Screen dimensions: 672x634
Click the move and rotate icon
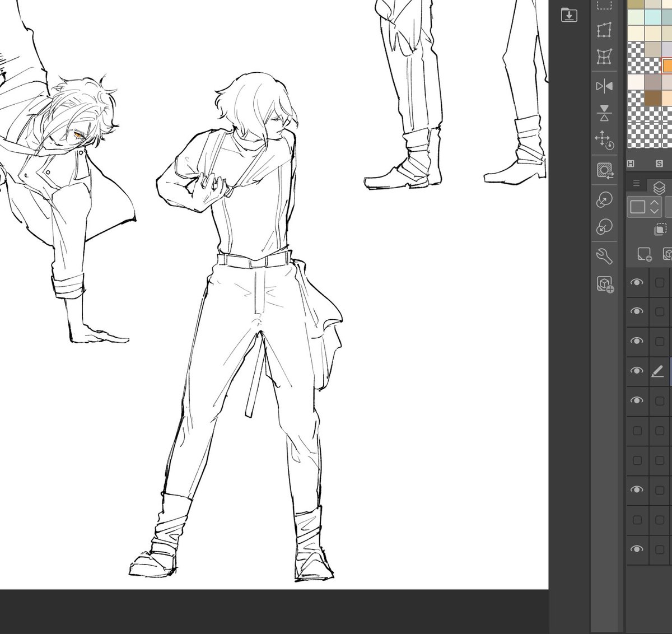tap(604, 140)
